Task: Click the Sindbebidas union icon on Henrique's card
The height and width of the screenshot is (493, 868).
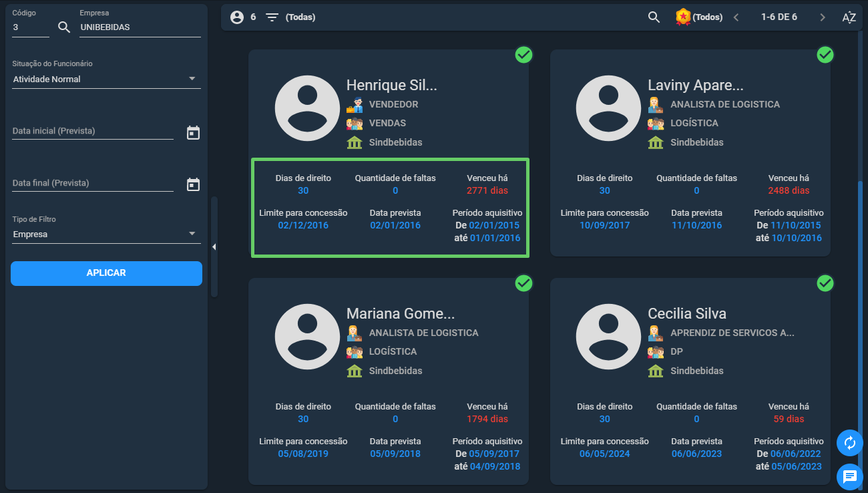Action: point(355,142)
